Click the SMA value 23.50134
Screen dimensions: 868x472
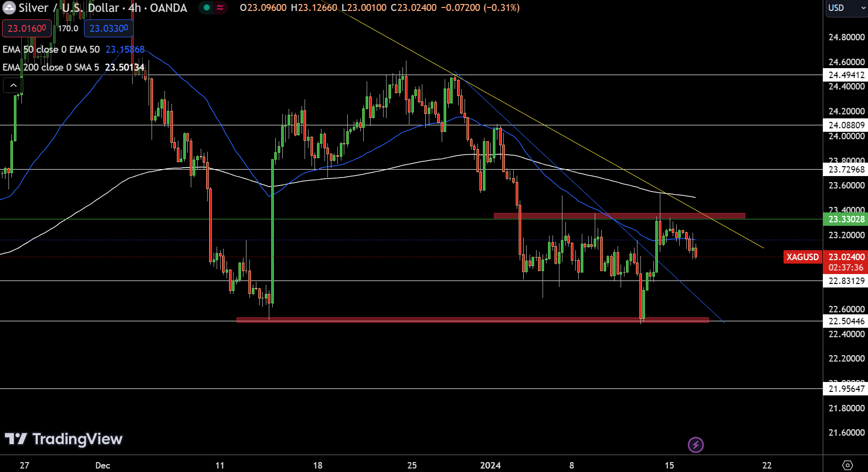[125, 67]
